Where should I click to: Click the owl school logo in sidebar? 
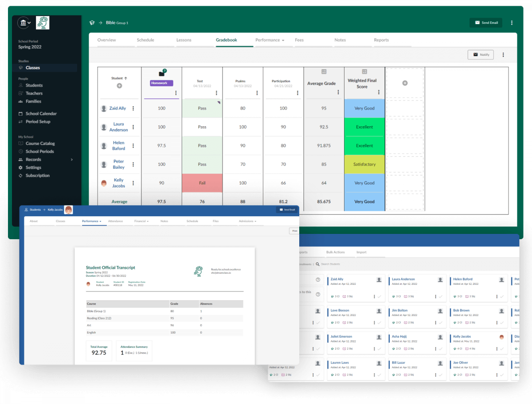pyautogui.click(x=43, y=23)
